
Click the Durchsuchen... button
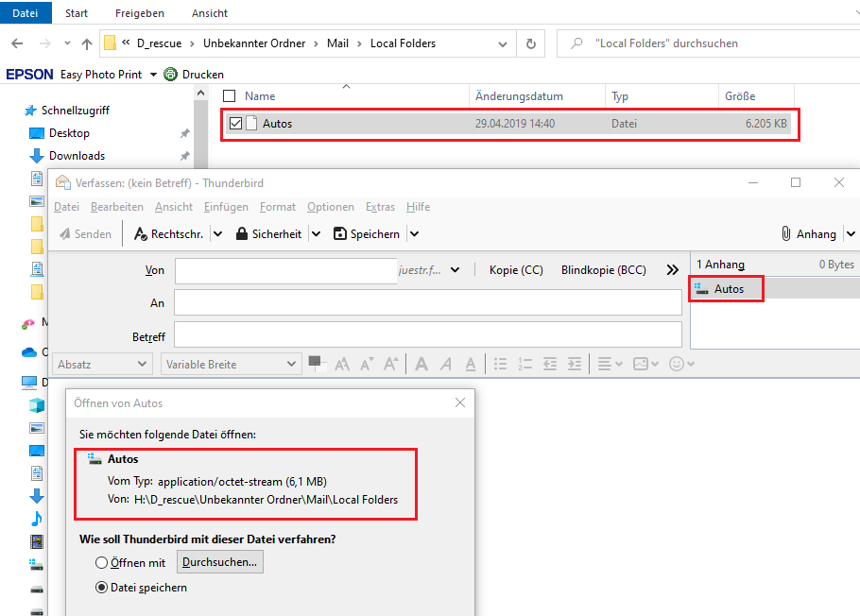coord(220,562)
